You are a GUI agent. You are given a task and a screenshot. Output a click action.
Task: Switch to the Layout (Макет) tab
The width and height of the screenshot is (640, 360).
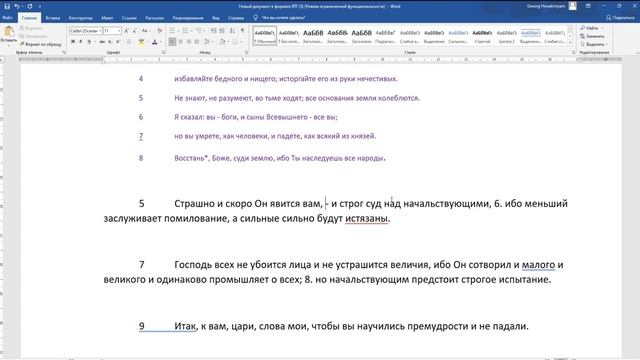click(x=107, y=18)
